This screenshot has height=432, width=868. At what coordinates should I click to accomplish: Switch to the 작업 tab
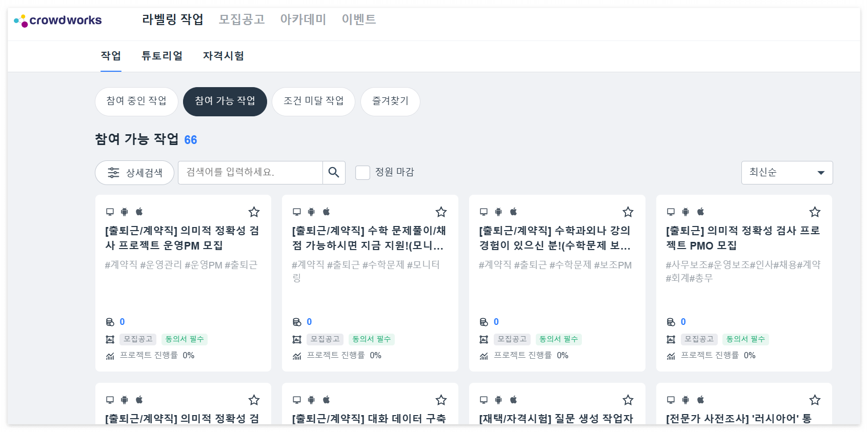(x=111, y=56)
